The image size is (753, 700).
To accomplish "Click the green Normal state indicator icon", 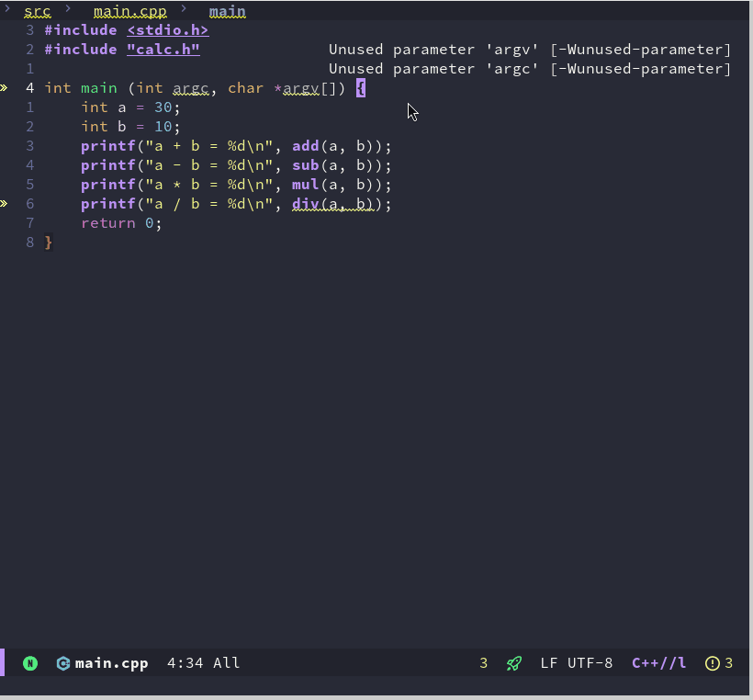I will click(x=30, y=663).
